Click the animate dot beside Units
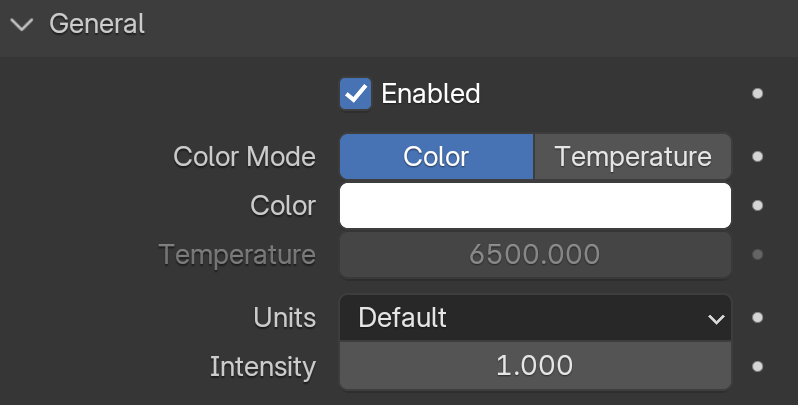The image size is (798, 405). pyautogui.click(x=757, y=317)
